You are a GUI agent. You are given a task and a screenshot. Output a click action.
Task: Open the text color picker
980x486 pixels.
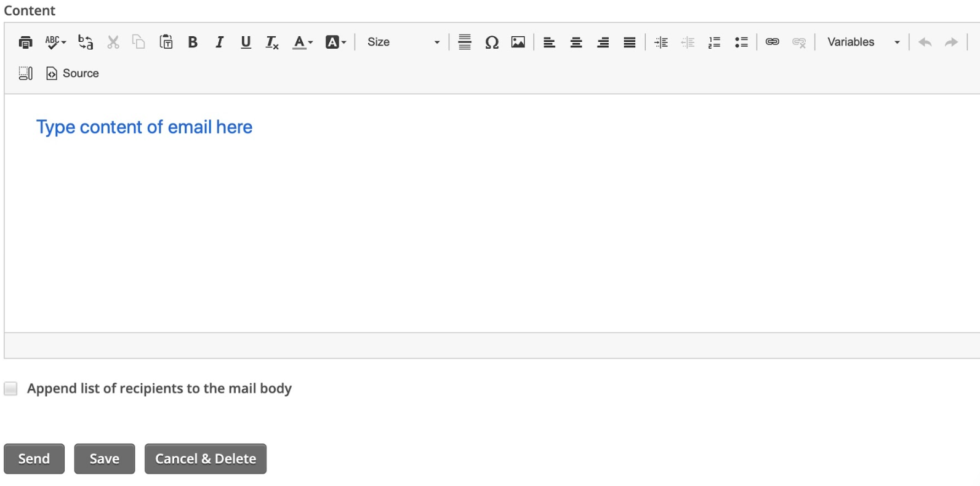[302, 42]
